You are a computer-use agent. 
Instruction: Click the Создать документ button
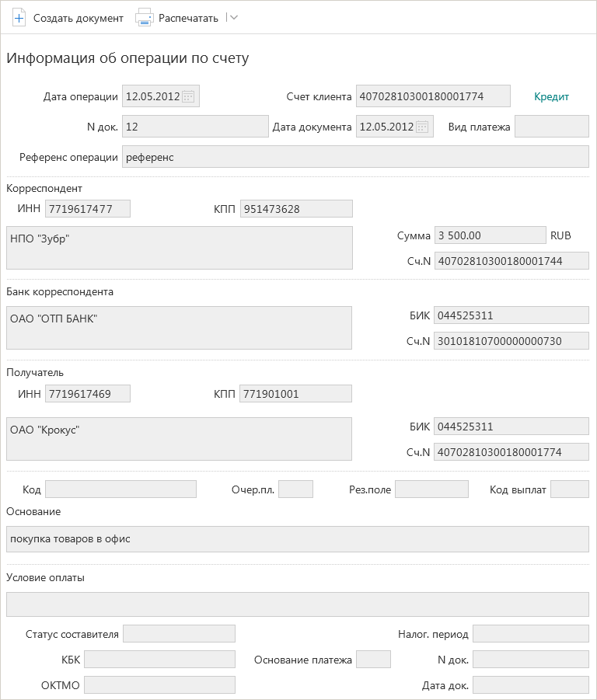coord(68,19)
